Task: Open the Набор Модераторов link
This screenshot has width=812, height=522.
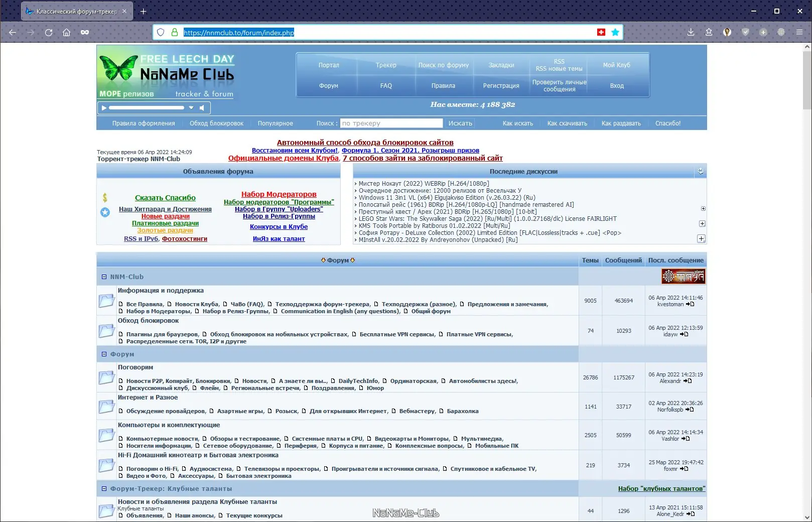Action: (x=279, y=194)
